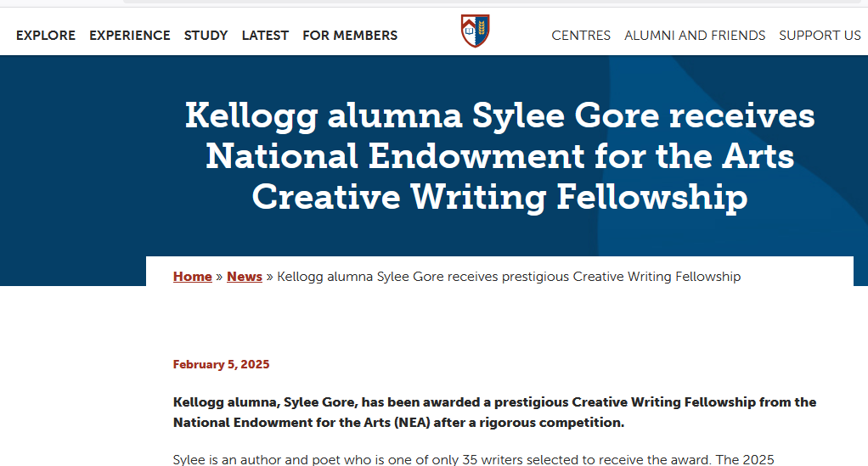
Task: Click the current-page breadcrumb text
Action: (x=509, y=277)
